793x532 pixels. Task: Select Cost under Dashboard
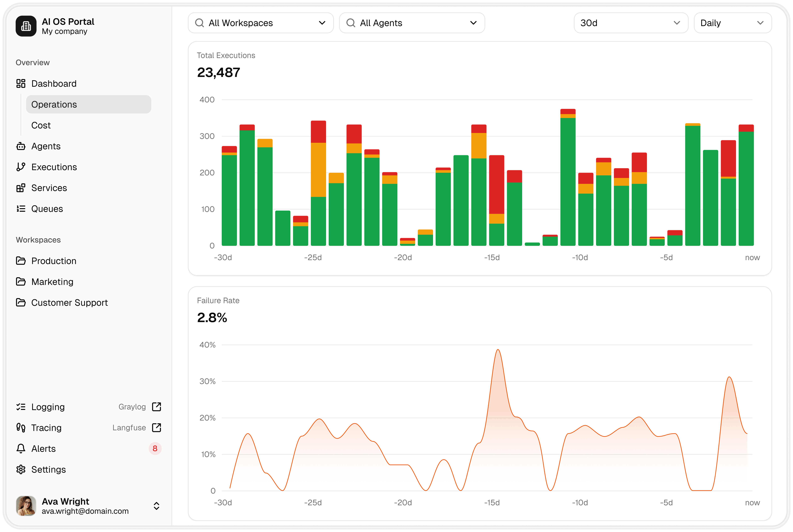[41, 125]
